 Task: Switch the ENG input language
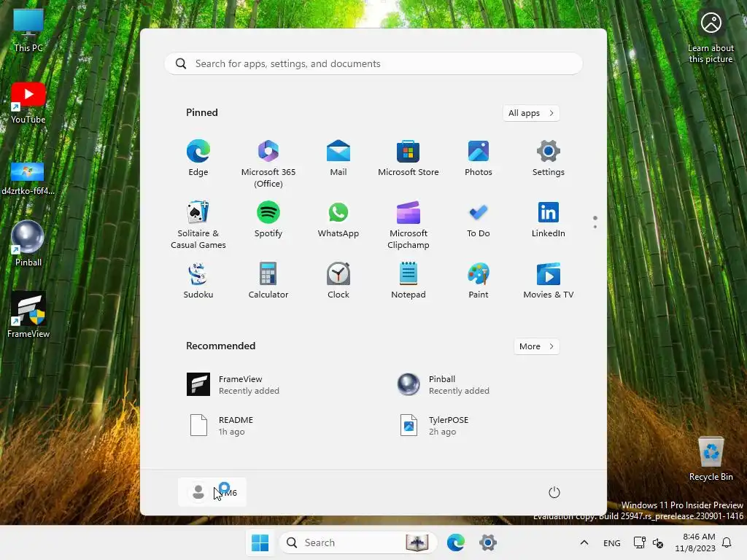pos(612,542)
